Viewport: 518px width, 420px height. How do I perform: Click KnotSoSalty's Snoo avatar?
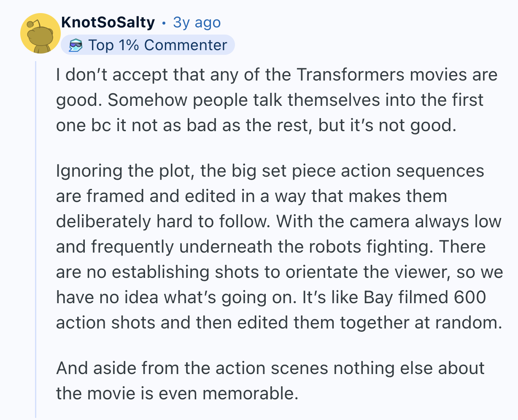tap(40, 34)
